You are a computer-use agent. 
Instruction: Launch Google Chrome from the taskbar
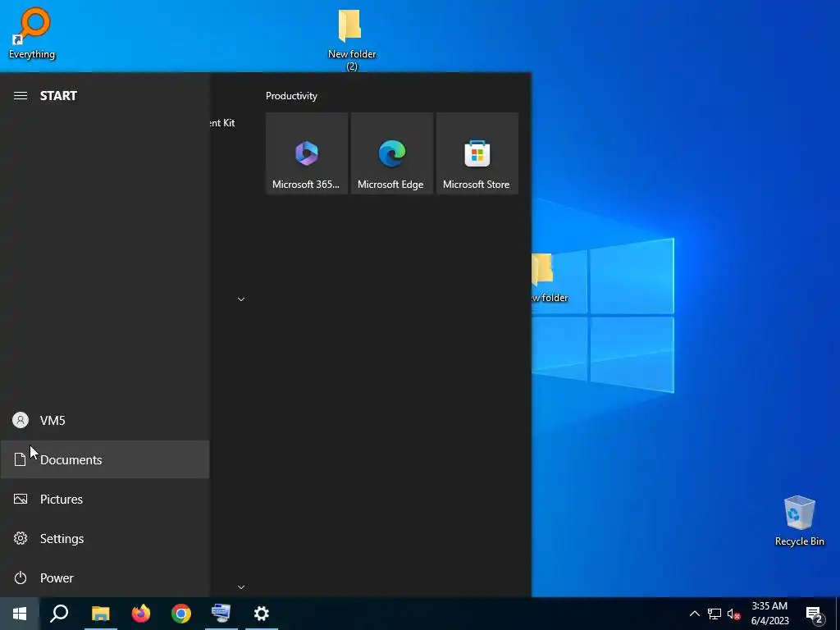[181, 614]
